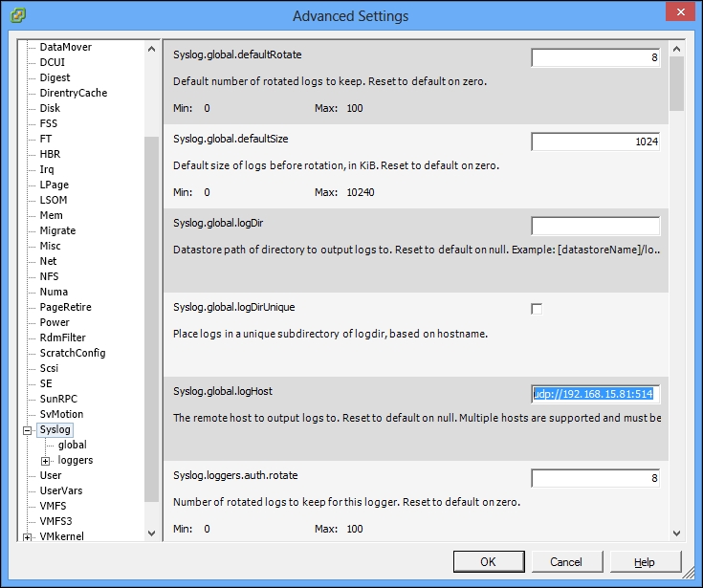The width and height of the screenshot is (703, 588).
Task: Select SvMotion in the settings tree
Action: point(61,414)
